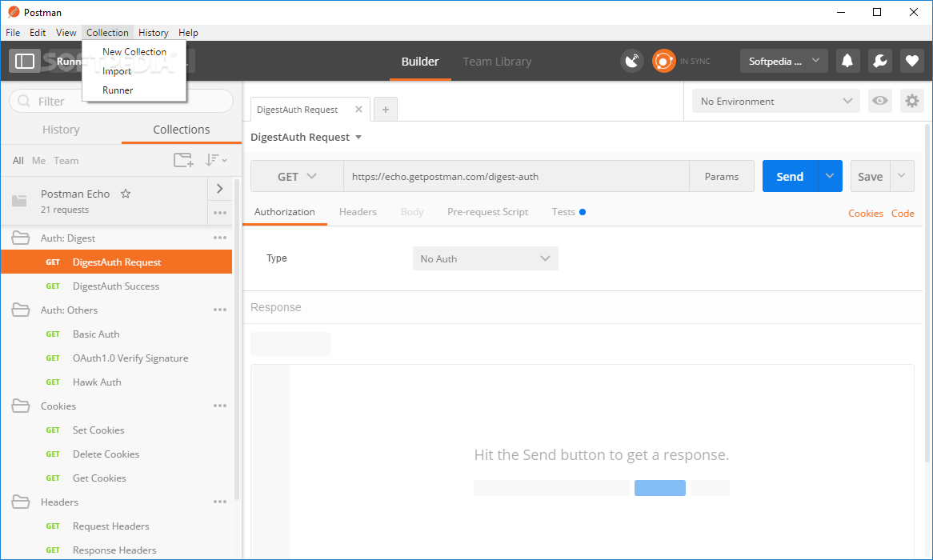The image size is (933, 560).
Task: Open manage environments gear icon
Action: click(x=911, y=101)
